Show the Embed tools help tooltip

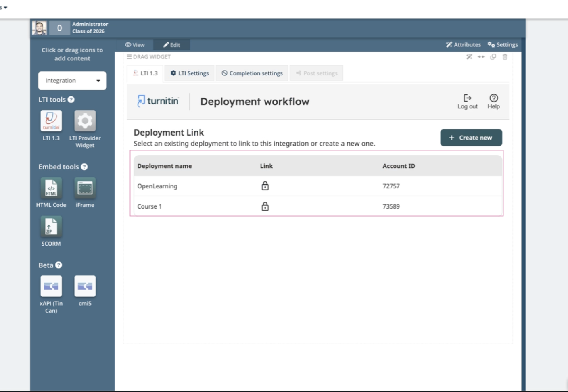coord(84,167)
